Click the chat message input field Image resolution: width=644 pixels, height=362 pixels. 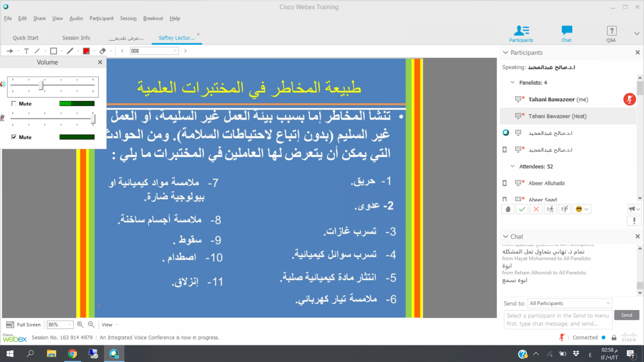[x=558, y=320]
